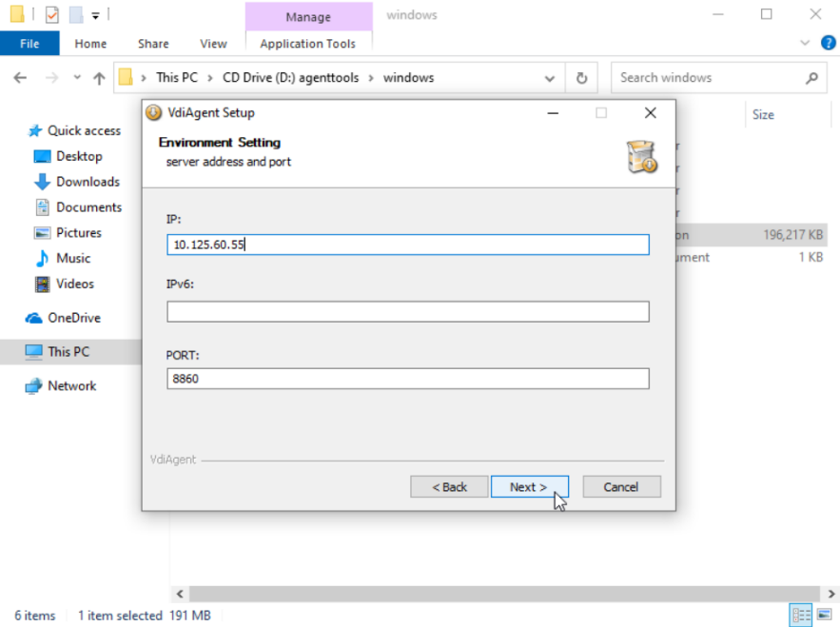Switch to the Home ribbon tab
Viewport: 840px width, 627px height.
coord(90,44)
